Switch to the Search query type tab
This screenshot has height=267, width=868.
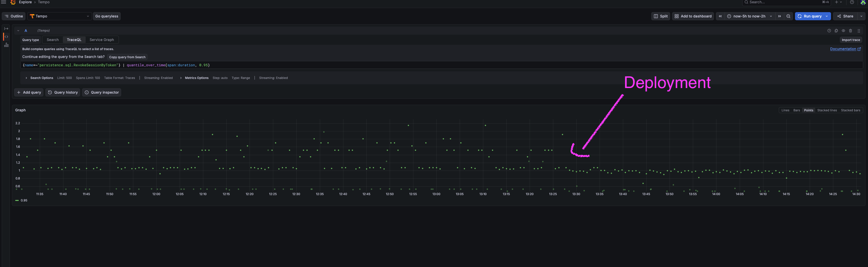pyautogui.click(x=52, y=40)
